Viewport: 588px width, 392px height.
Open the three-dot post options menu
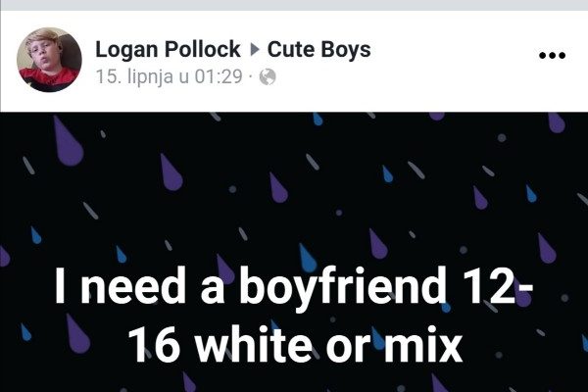[552, 56]
